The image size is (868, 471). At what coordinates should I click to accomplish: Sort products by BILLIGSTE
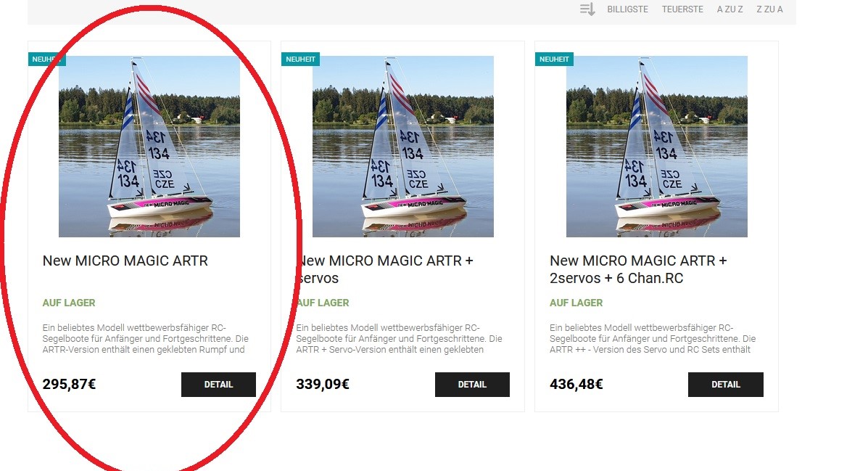pyautogui.click(x=627, y=9)
